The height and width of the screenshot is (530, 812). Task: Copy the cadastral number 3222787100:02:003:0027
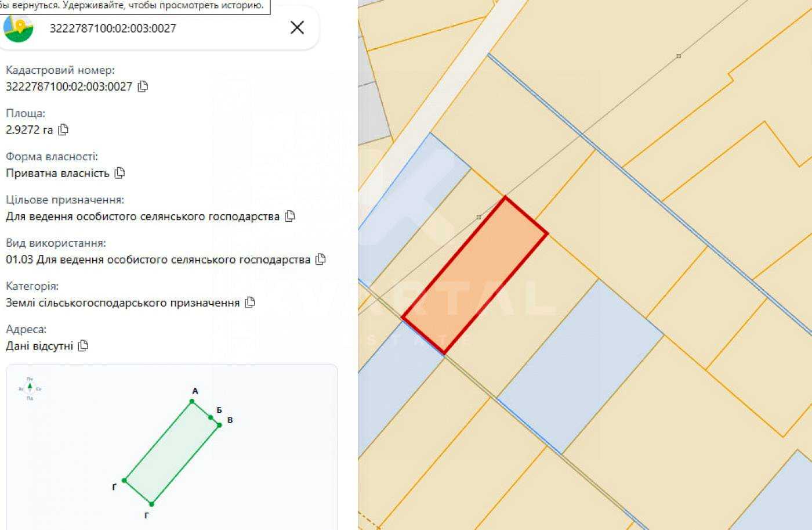(143, 86)
